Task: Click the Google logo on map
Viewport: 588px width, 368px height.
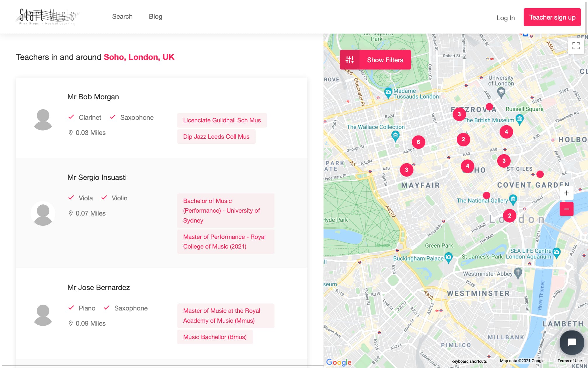Action: pos(339,362)
